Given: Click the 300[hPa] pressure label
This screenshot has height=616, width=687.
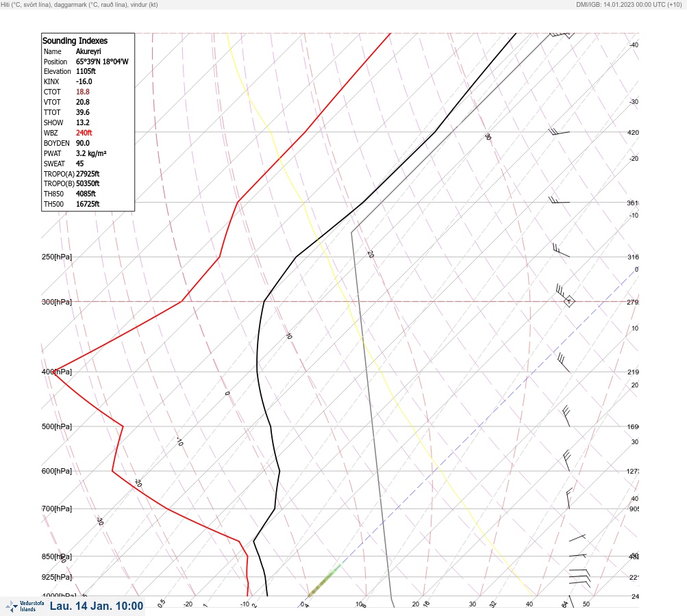Looking at the screenshot, I should 57,302.
